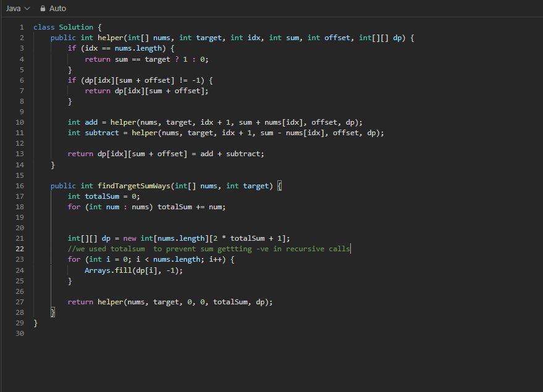
Task: Click the 'int add = helper(...)' line
Action: pyautogui.click(x=215, y=122)
